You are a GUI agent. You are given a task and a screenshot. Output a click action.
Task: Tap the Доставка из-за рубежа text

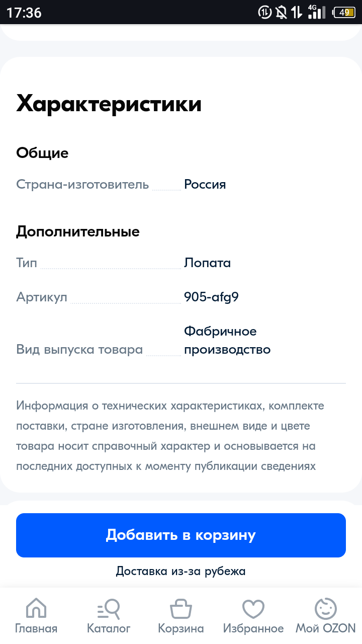tap(181, 571)
